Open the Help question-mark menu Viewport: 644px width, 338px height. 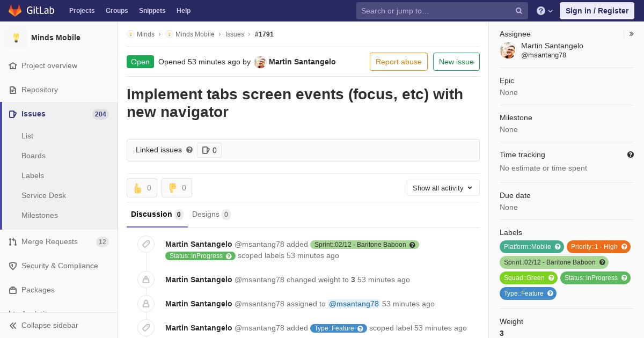pos(545,11)
